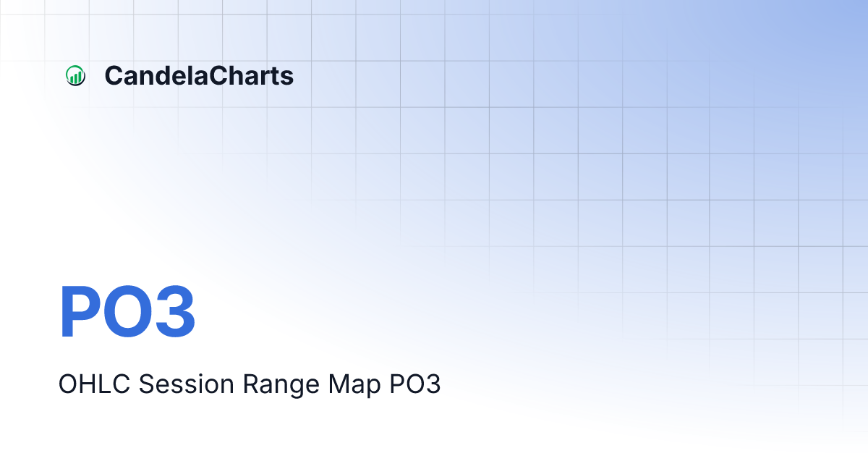This screenshot has height=456, width=868.
Task: Click the capital "C" starting CandelaCharts
Action: pyautogui.click(x=112, y=75)
